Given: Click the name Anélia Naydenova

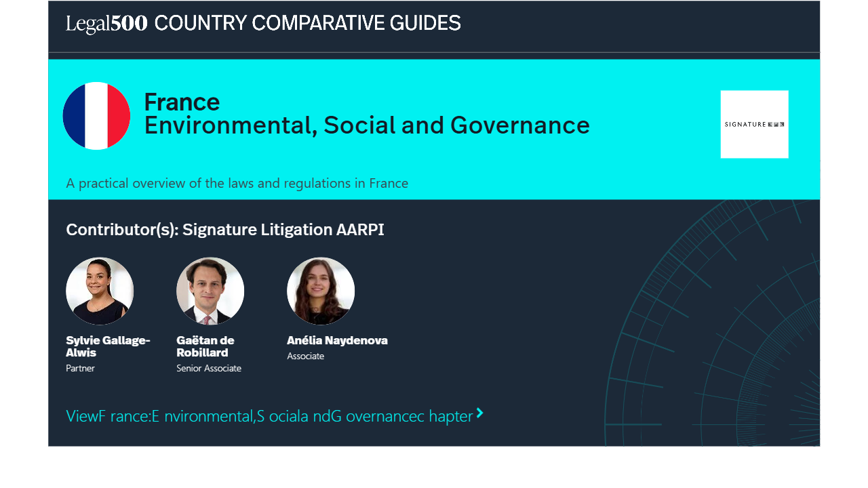Looking at the screenshot, I should pos(337,340).
